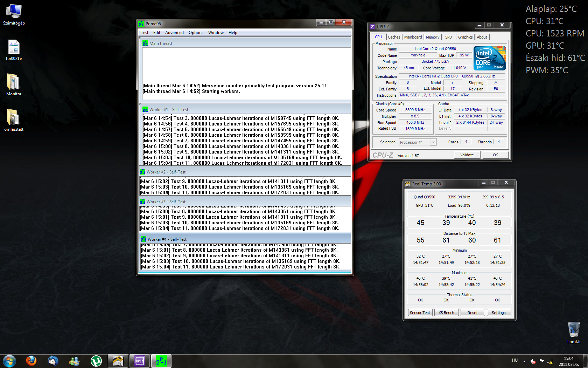The height and width of the screenshot is (368, 588).
Task: Click the Windows Start orb
Action: pos(9,361)
